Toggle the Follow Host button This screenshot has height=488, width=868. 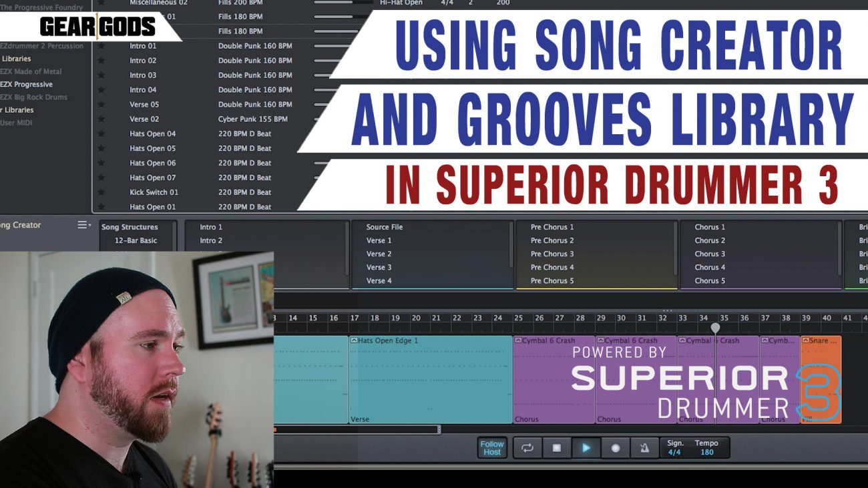click(x=492, y=448)
